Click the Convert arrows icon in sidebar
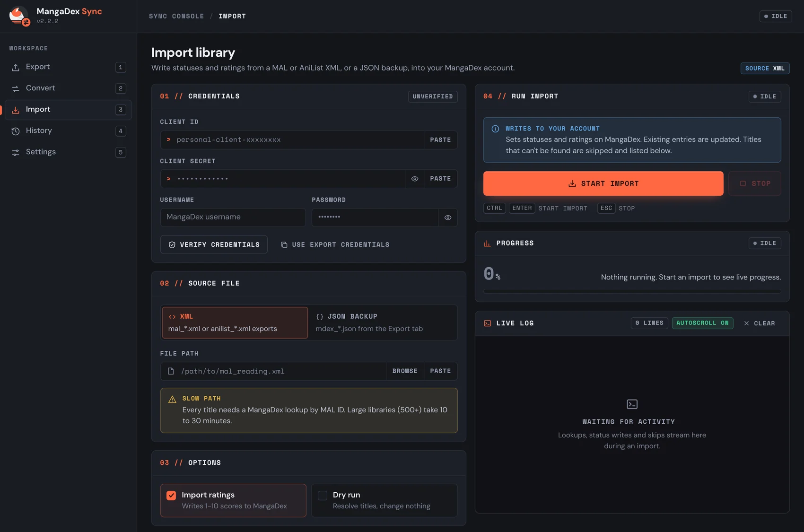 pyautogui.click(x=16, y=88)
